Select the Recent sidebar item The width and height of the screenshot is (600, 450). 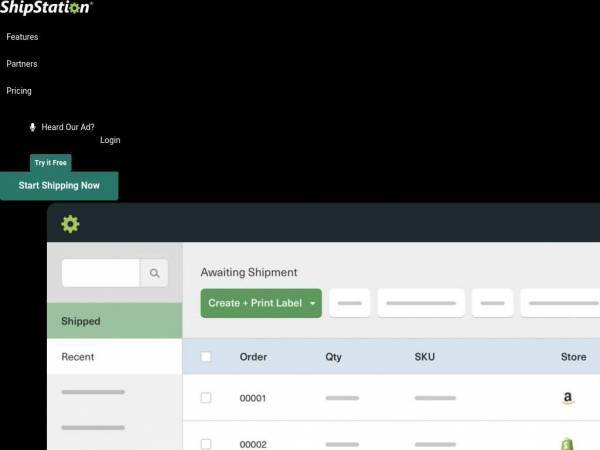pos(114,357)
